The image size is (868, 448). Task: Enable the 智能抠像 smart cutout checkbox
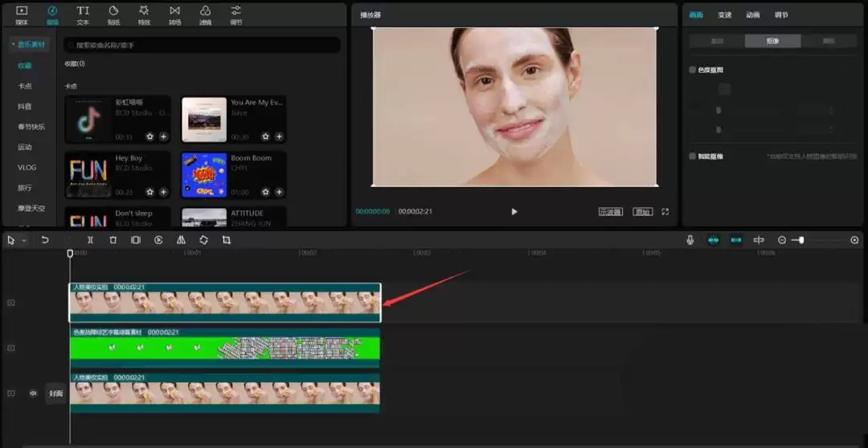(693, 157)
